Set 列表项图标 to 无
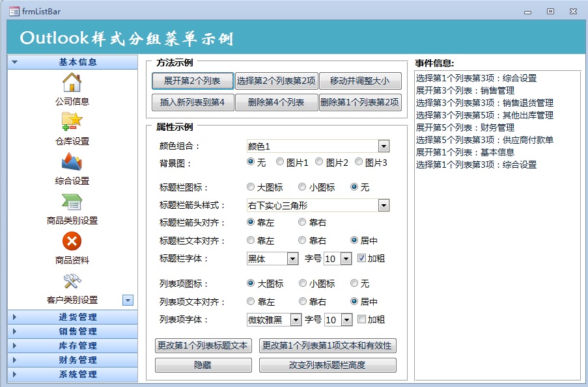Screen dimensions: 588x387 tap(354, 283)
